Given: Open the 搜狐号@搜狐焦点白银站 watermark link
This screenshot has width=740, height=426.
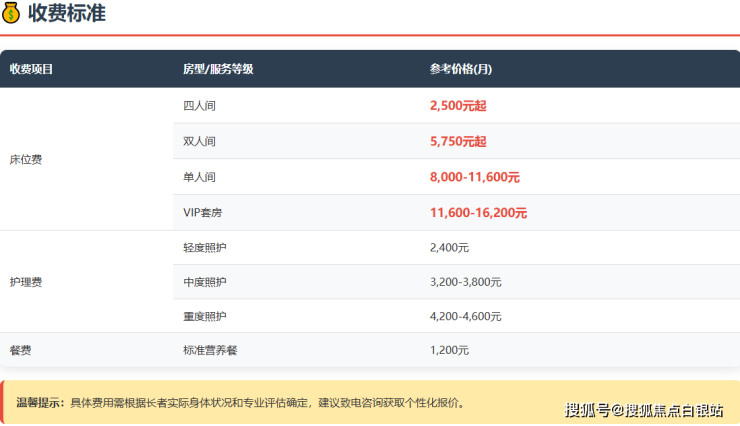Looking at the screenshot, I should click(643, 410).
